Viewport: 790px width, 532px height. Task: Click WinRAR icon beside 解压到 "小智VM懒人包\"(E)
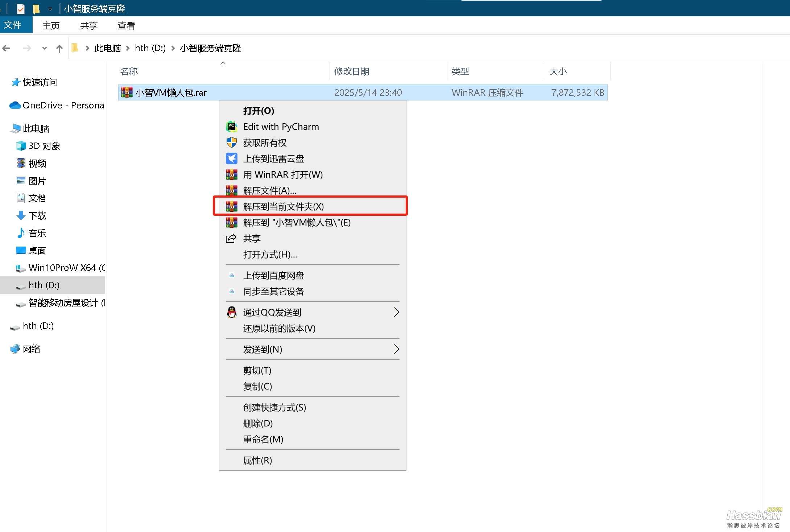click(232, 222)
